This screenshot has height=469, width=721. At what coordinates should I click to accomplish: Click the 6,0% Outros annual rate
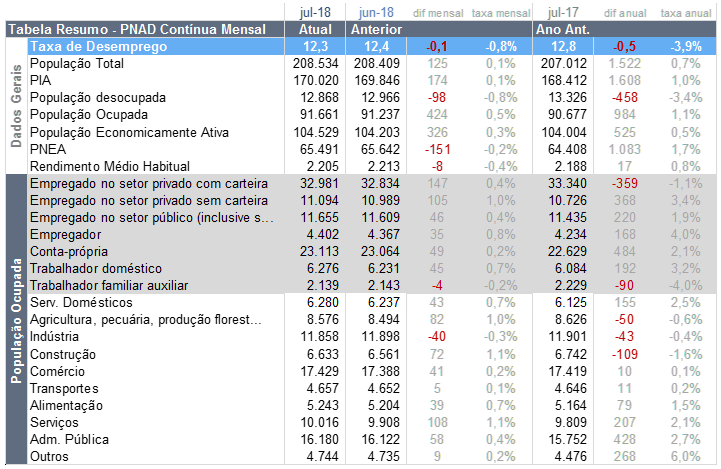[686, 457]
